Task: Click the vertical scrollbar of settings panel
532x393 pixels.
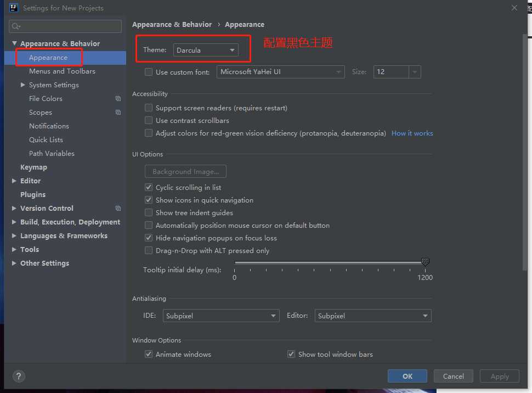Action: click(525, 151)
